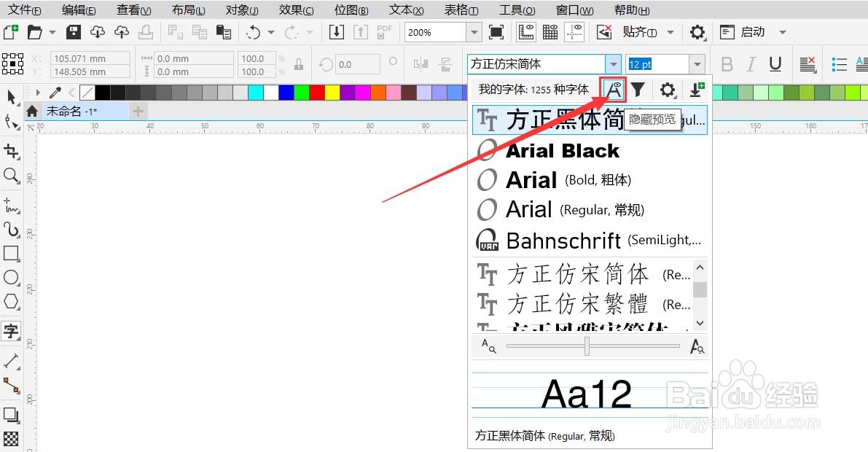Image resolution: width=868 pixels, height=452 pixels.
Task: Open the 文件 menu
Action: click(x=24, y=10)
